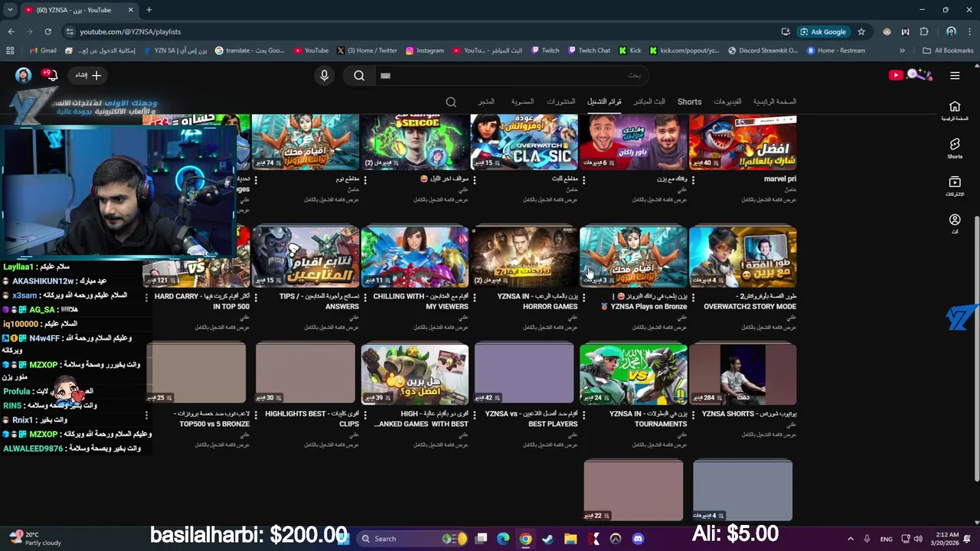Screen dimensions: 980x551
Task: Switch to the المتجر channel tab
Action: point(486,102)
